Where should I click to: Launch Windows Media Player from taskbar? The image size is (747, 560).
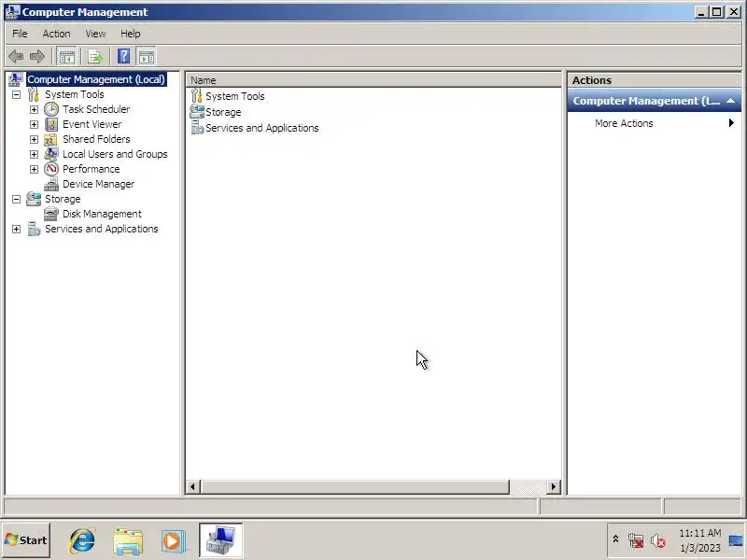[173, 541]
